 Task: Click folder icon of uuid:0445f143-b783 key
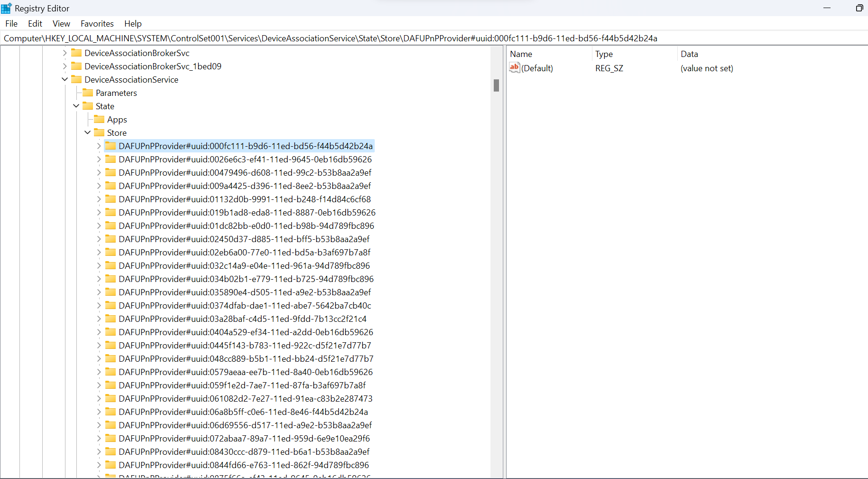click(111, 345)
